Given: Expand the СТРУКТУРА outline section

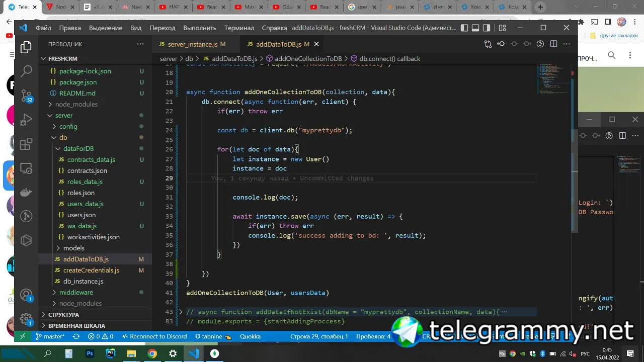Looking at the screenshot, I should (x=95, y=314).
